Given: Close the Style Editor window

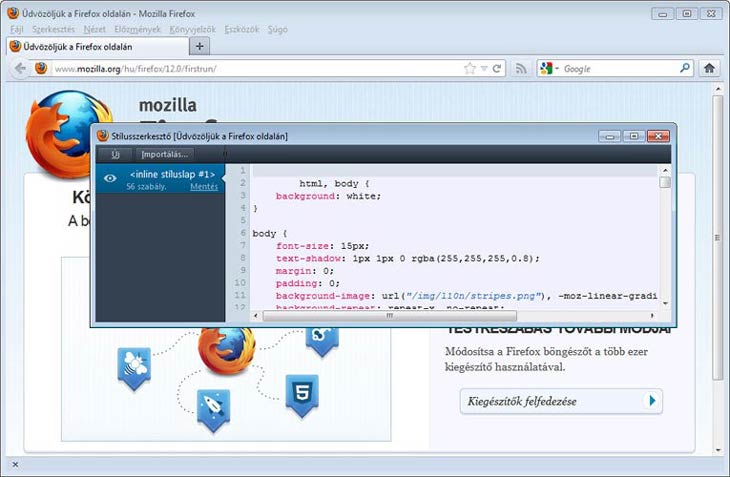Looking at the screenshot, I should click(x=658, y=136).
